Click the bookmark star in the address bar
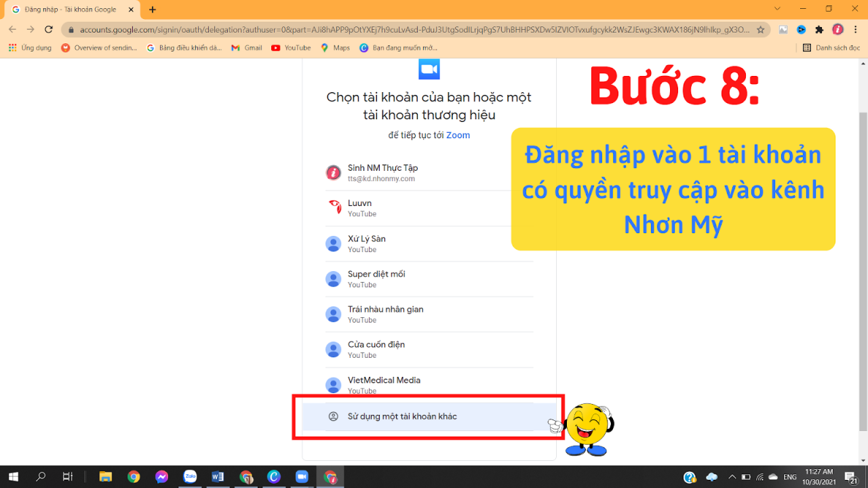Image resolution: width=868 pixels, height=488 pixels. click(x=761, y=30)
